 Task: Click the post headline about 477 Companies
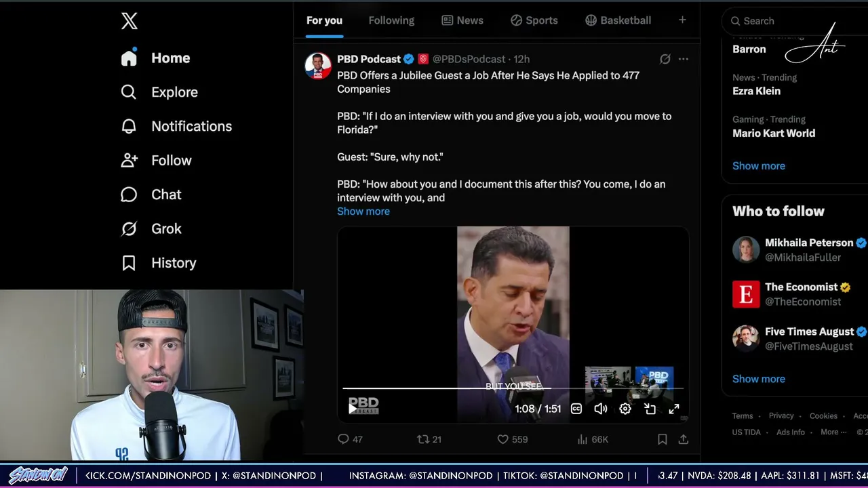tap(488, 82)
